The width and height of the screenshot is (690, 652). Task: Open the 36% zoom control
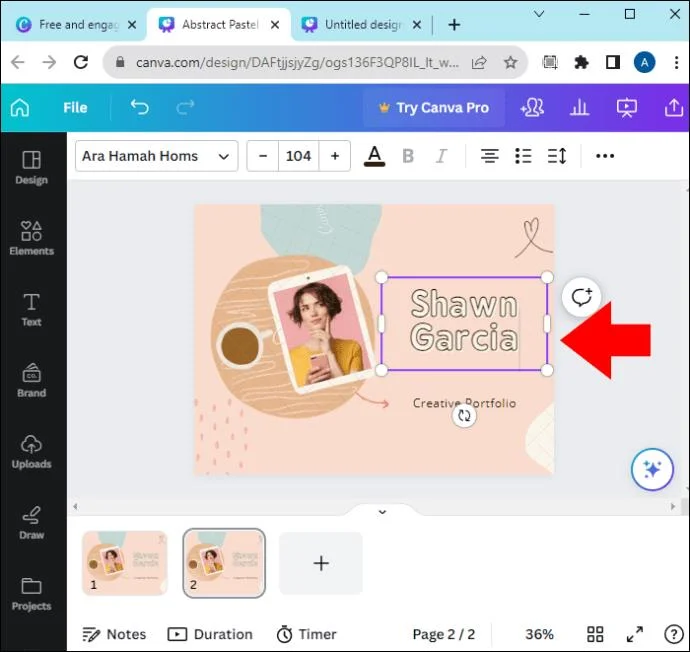[539, 634]
